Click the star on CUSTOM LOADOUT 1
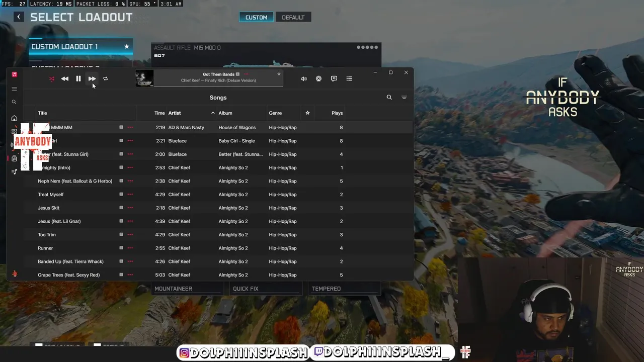The width and height of the screenshot is (644, 362). coord(127,47)
